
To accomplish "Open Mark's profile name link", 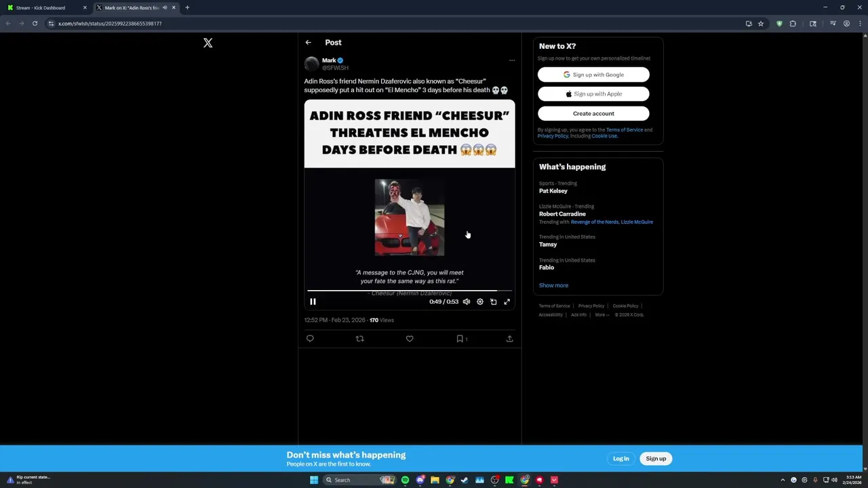I will pyautogui.click(x=329, y=60).
